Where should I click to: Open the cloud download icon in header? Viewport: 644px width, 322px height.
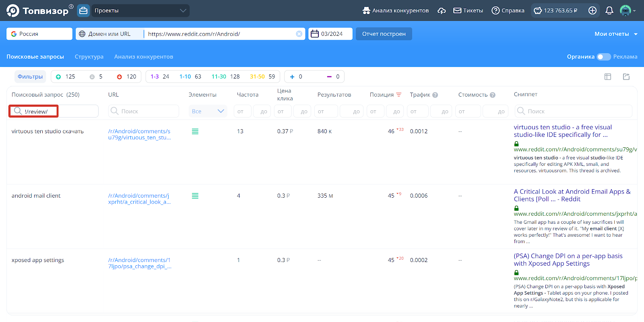click(442, 10)
